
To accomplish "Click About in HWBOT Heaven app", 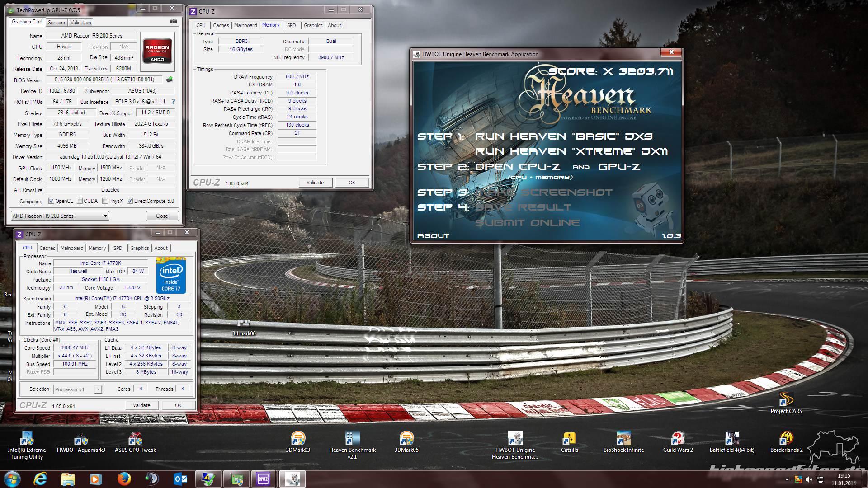I will [x=433, y=236].
